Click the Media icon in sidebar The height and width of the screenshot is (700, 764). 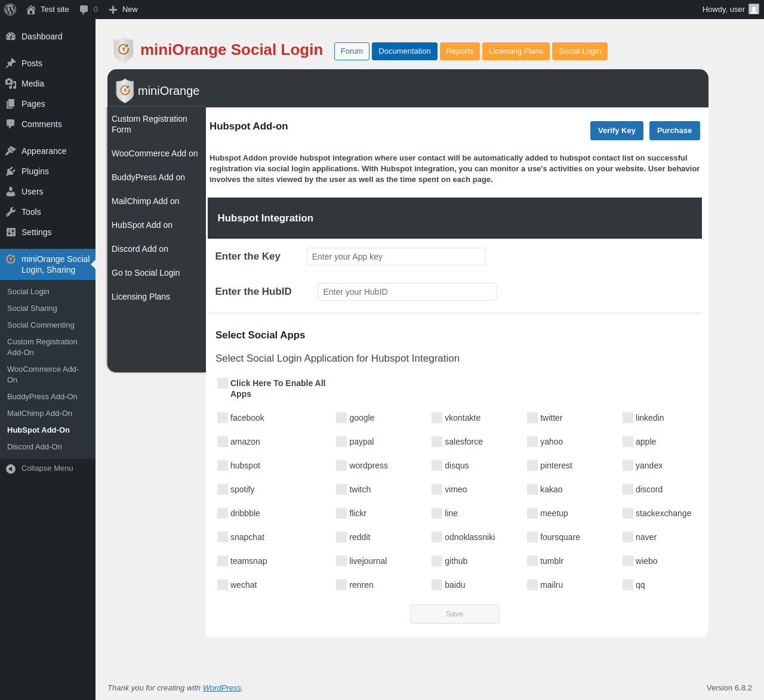(x=11, y=84)
